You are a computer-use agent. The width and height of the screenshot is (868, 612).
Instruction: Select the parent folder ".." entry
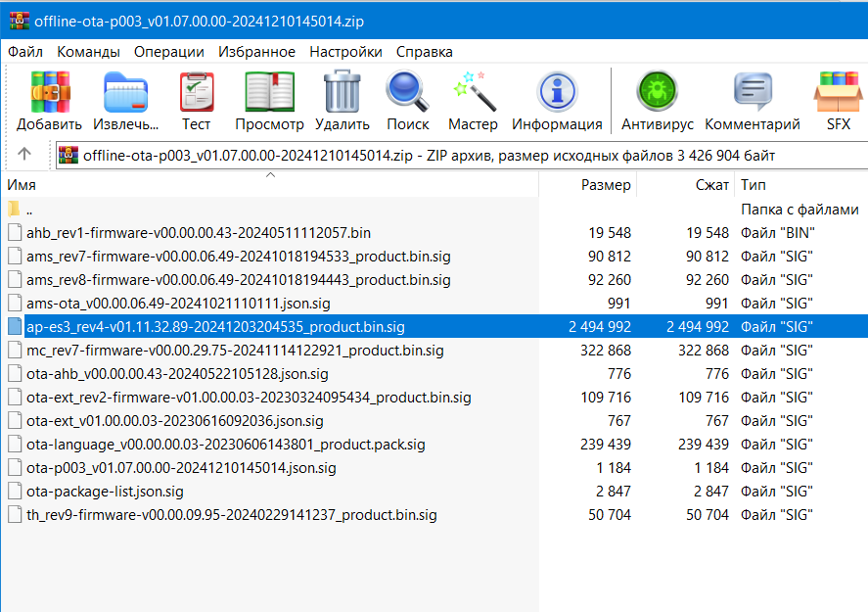[28, 210]
